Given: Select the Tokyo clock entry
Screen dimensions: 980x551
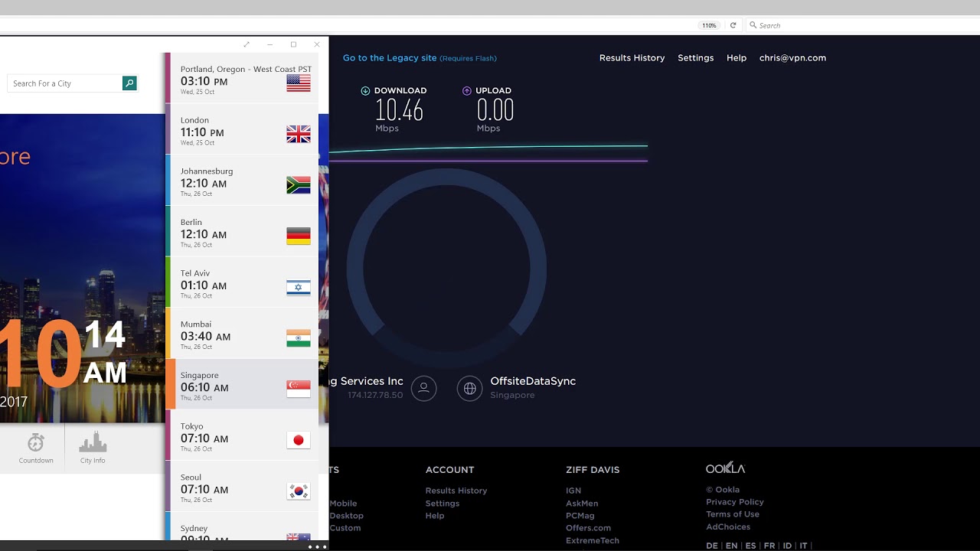Looking at the screenshot, I should pyautogui.click(x=242, y=436).
